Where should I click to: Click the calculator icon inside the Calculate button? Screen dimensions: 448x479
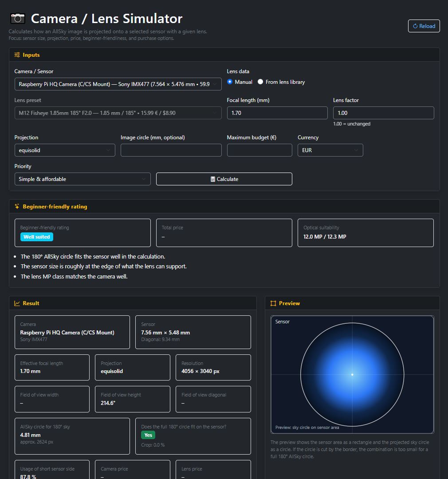click(214, 179)
